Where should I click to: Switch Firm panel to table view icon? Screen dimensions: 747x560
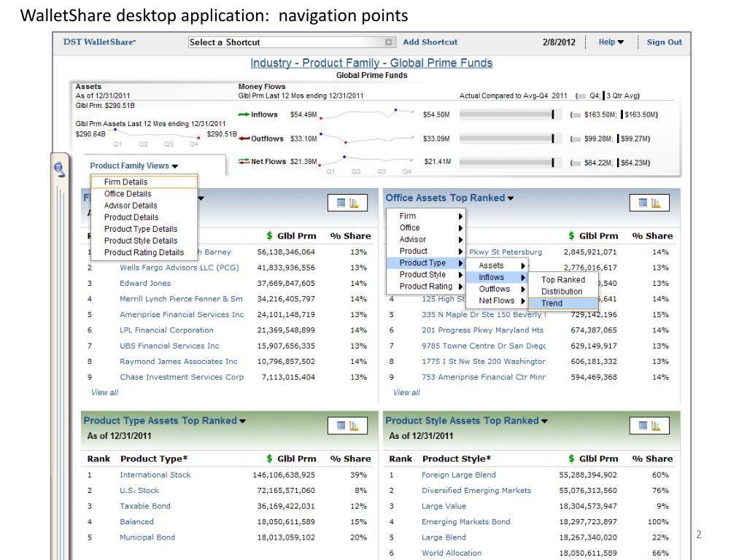point(341,203)
